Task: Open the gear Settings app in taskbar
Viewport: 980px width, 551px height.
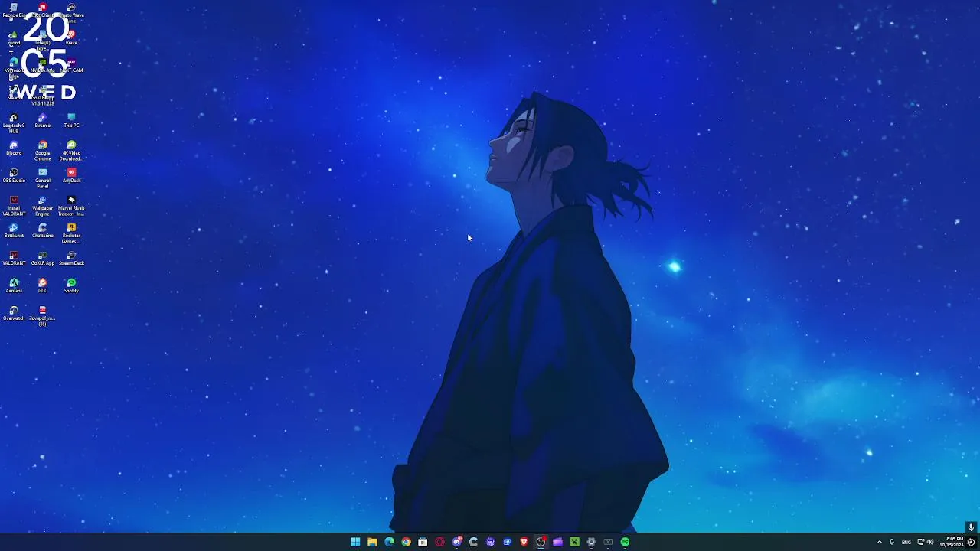Action: (591, 542)
